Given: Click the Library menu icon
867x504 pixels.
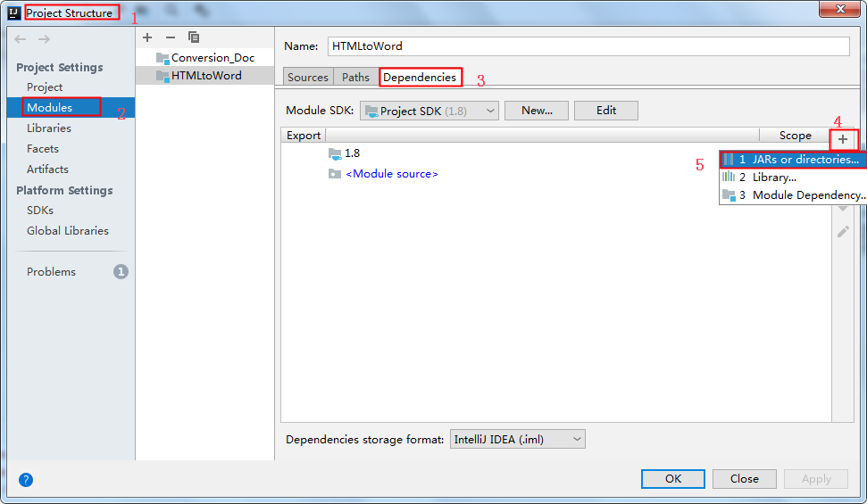Looking at the screenshot, I should (x=729, y=177).
